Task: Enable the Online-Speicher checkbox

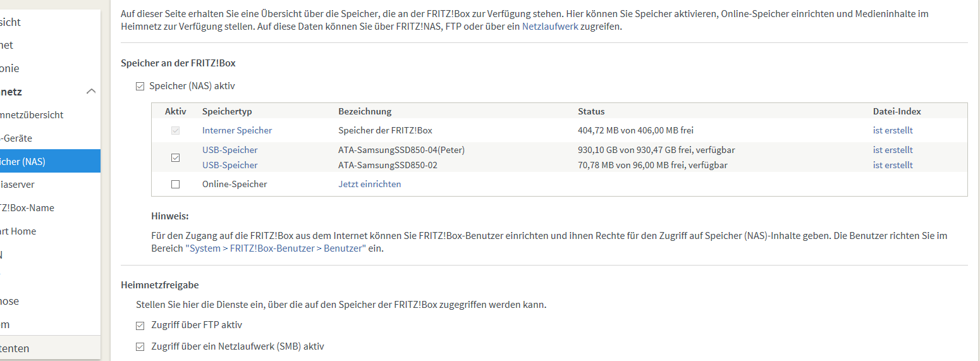Action: coord(176,185)
